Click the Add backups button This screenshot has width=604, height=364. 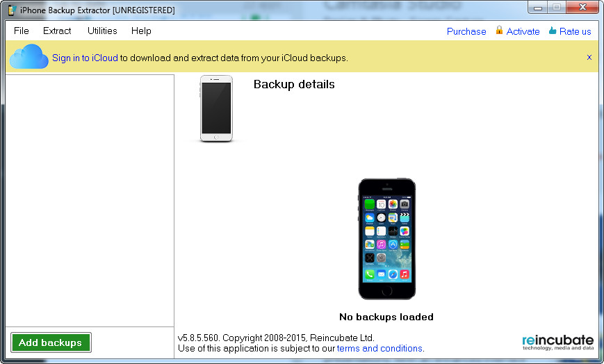tap(51, 342)
